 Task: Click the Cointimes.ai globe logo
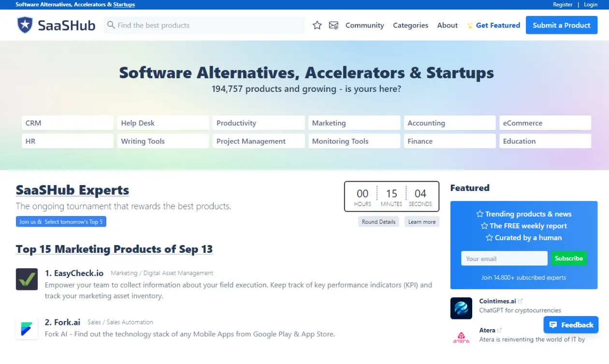(x=461, y=308)
